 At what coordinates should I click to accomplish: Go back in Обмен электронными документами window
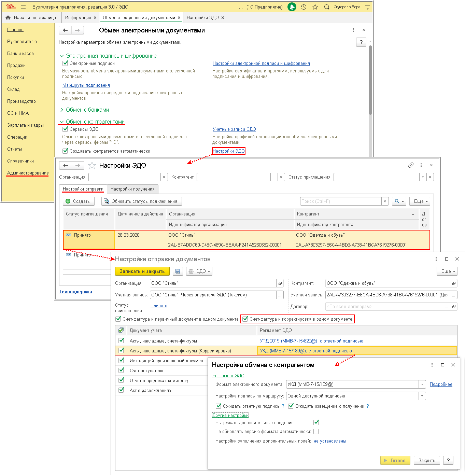tap(65, 30)
